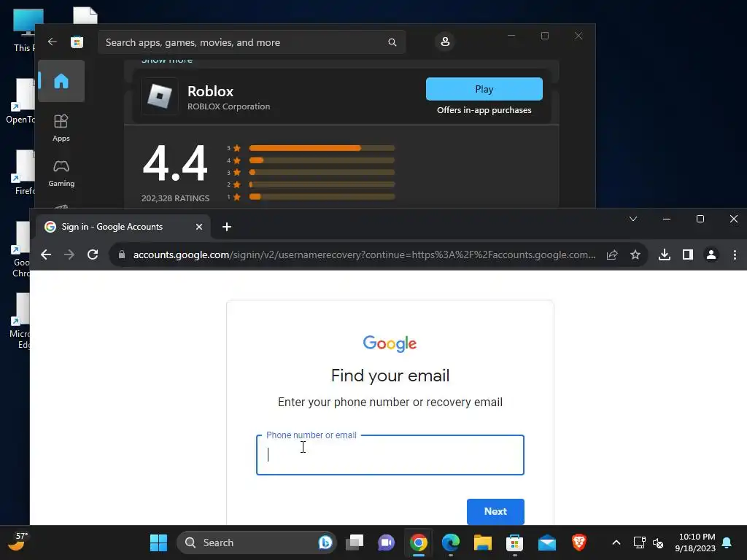The width and height of the screenshot is (747, 560).
Task: Open the notifications bell icon
Action: (x=727, y=542)
